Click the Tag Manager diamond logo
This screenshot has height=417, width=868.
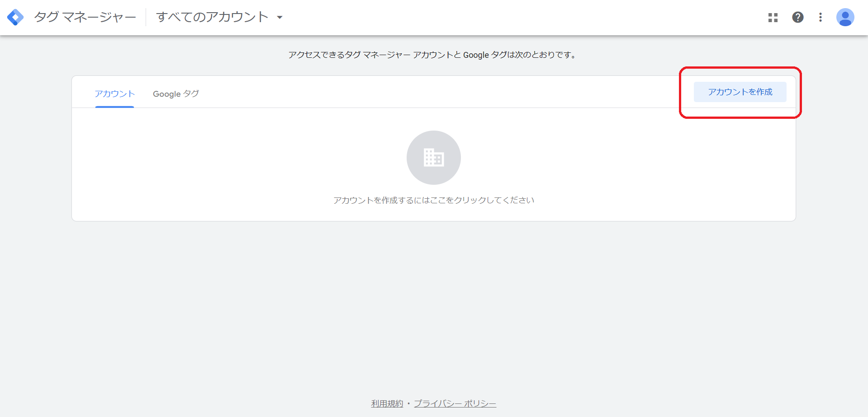click(x=15, y=17)
